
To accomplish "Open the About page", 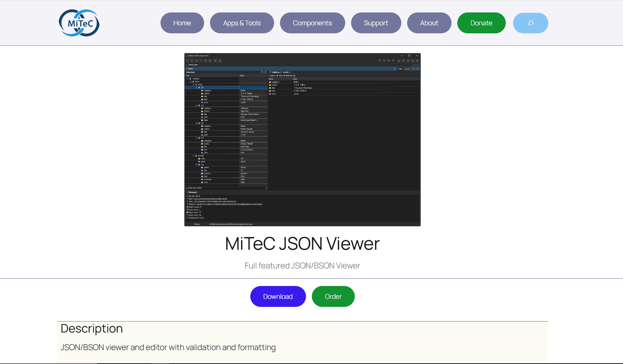I will [x=429, y=23].
